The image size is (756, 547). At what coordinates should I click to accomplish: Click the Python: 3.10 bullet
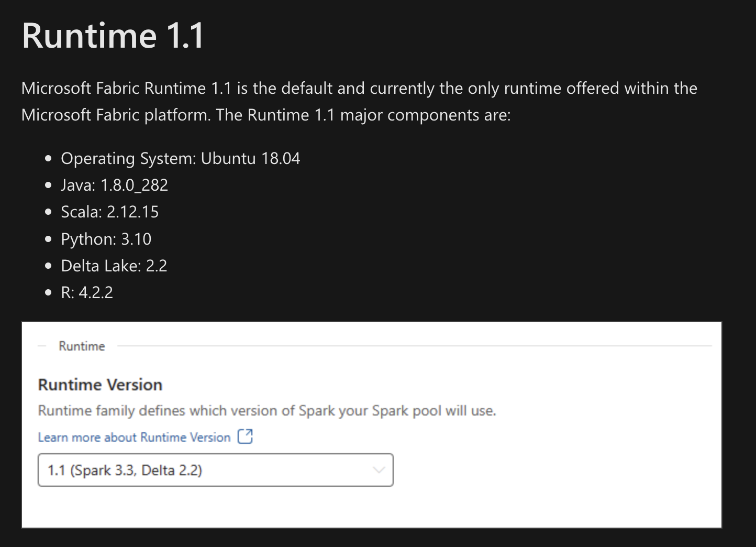click(x=106, y=239)
